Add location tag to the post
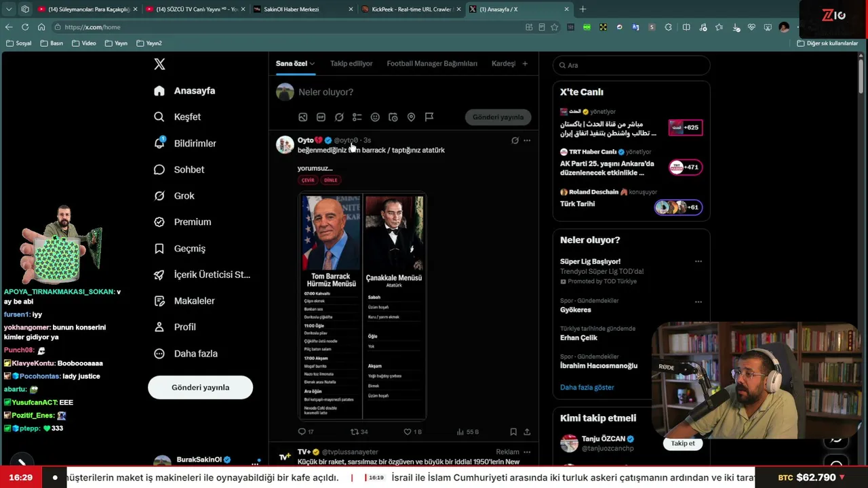The image size is (868, 488). pyautogui.click(x=411, y=117)
